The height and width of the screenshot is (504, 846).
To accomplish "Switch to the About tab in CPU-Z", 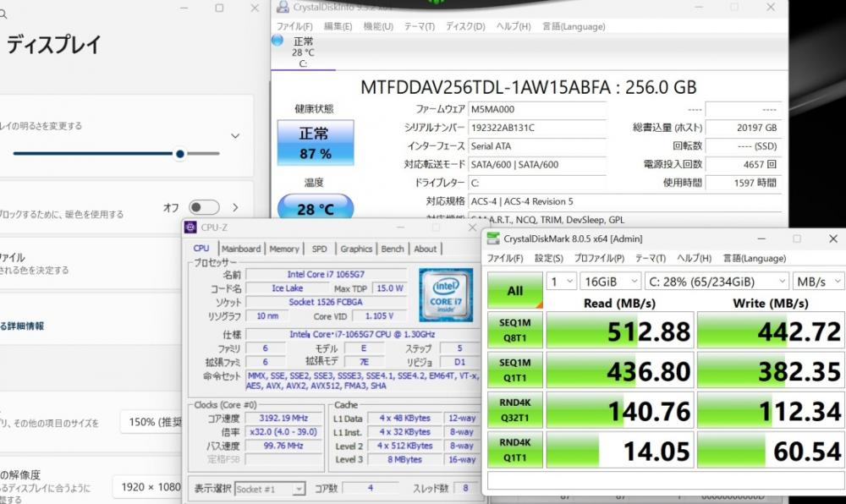I will pyautogui.click(x=426, y=249).
